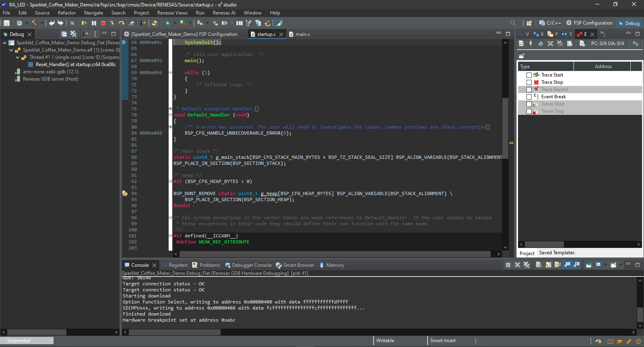Open the Renesas Views menu
This screenshot has height=347, width=644.
pos(172,13)
